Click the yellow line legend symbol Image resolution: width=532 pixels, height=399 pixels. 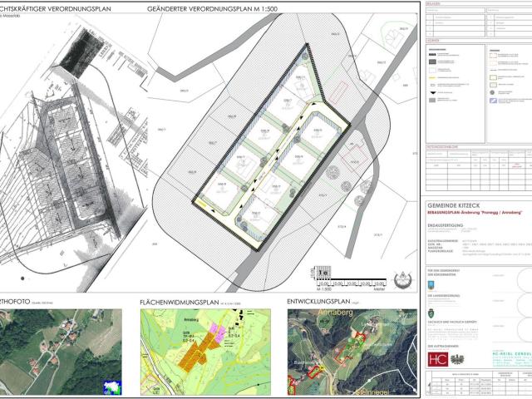(x=432, y=77)
